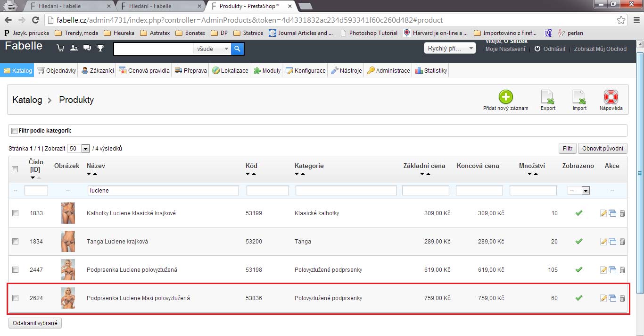
Task: Toggle the select-all checkbox in table header
Action: (15, 169)
